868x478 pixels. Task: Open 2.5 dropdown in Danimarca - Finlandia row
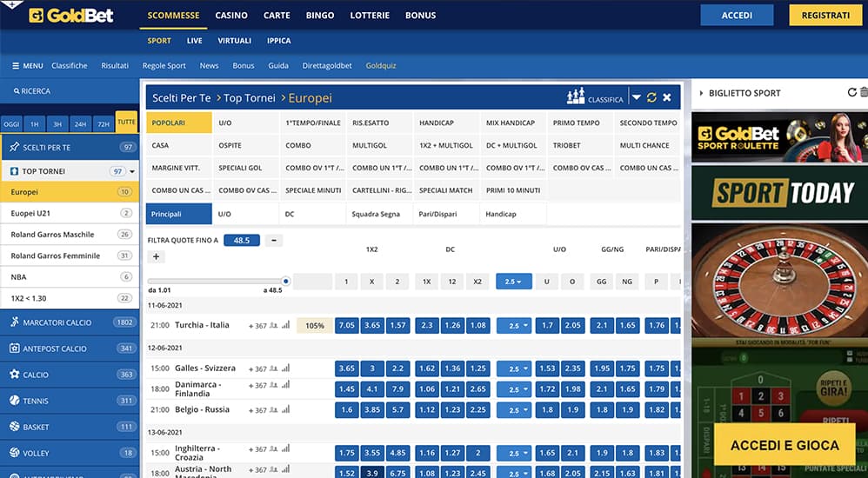click(x=514, y=389)
